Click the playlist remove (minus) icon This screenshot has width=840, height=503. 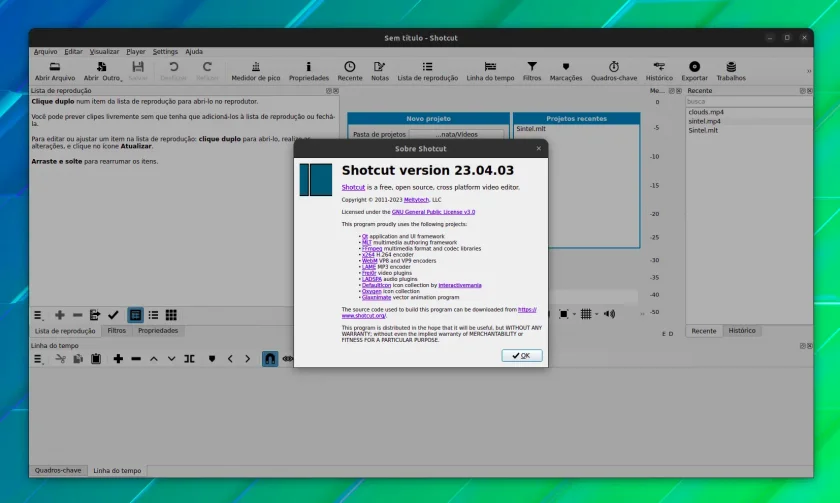click(x=78, y=315)
